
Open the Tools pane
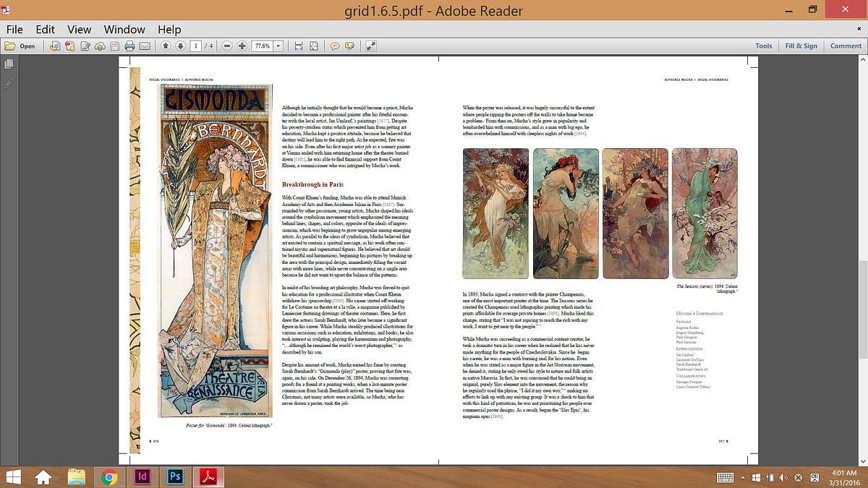point(764,46)
